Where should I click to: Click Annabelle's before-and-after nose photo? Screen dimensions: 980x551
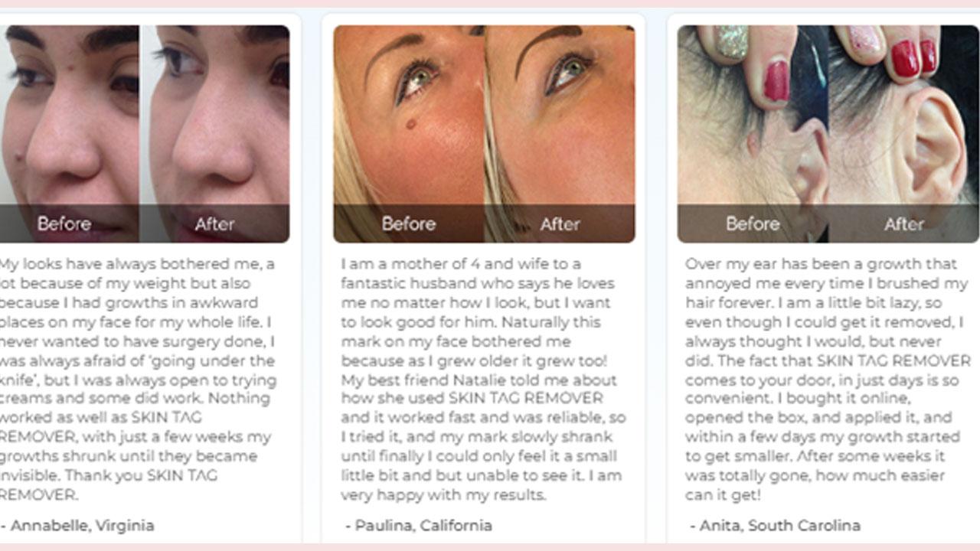click(145, 134)
